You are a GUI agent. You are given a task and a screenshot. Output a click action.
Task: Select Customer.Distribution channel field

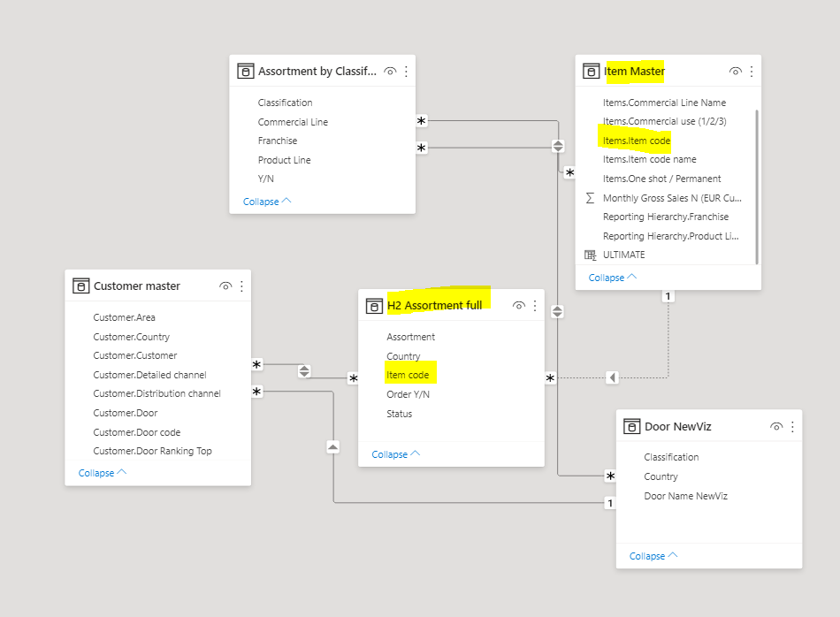157,393
